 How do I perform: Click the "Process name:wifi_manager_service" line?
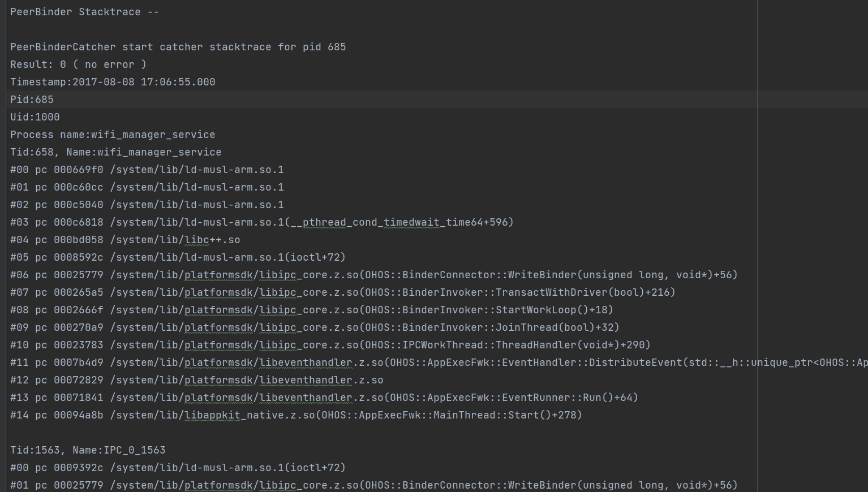pos(113,135)
